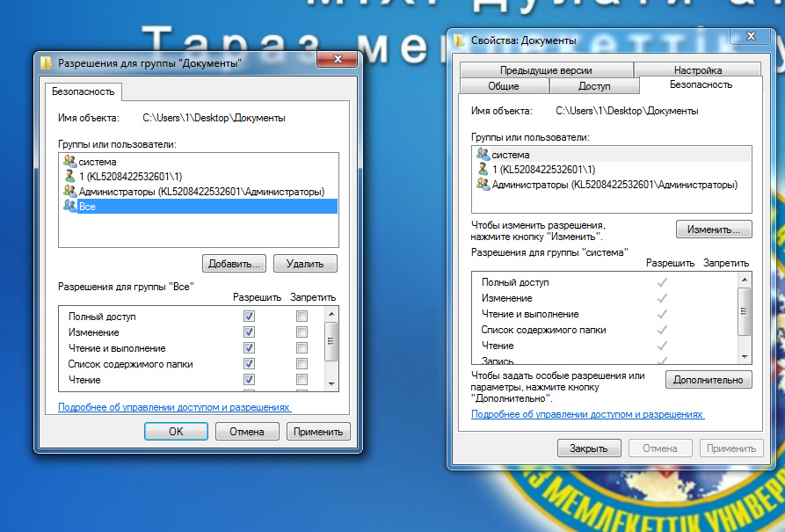Check Deny for Список содержимого папки
Image resolution: width=785 pixels, height=532 pixels.
tap(302, 364)
